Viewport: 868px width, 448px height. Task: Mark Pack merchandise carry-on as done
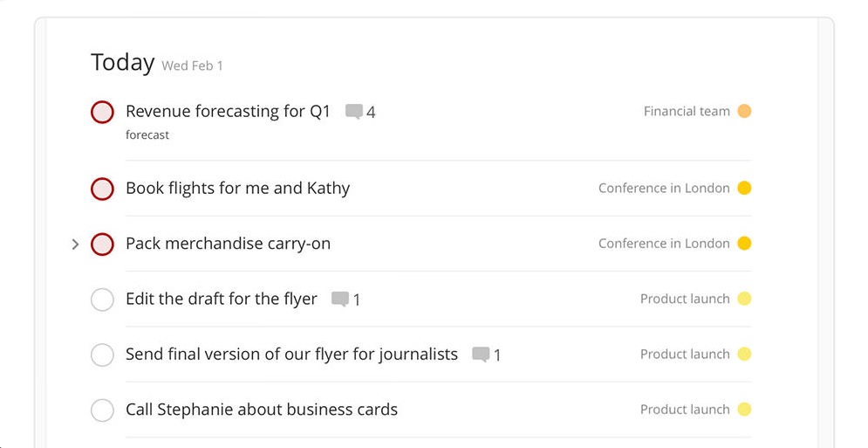tap(102, 244)
